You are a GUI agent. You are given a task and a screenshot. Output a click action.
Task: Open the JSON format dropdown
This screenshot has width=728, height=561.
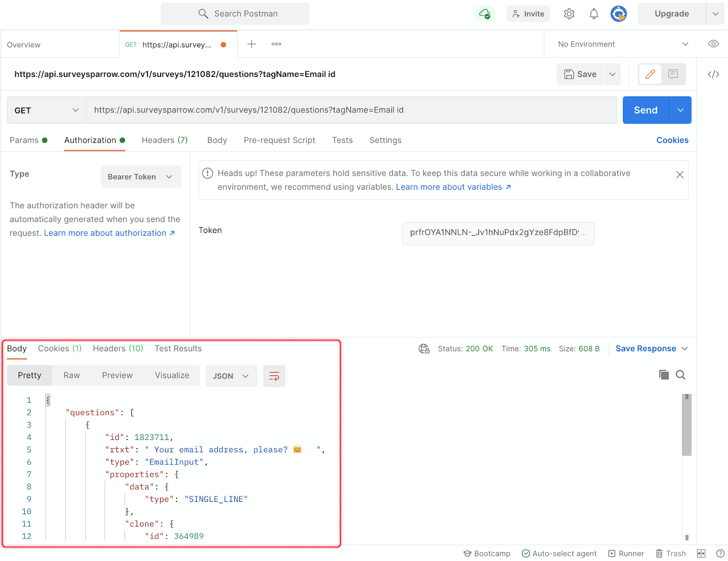click(231, 376)
